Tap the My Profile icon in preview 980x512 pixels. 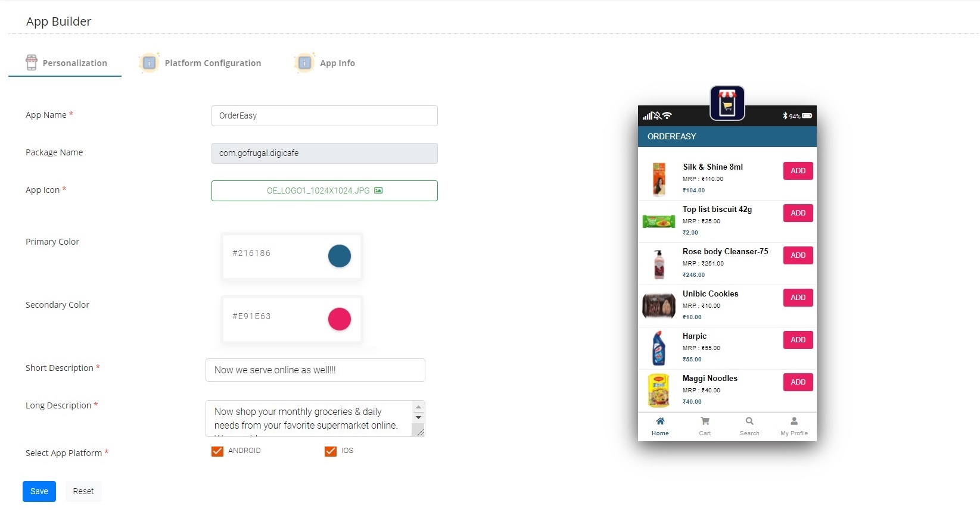794,422
